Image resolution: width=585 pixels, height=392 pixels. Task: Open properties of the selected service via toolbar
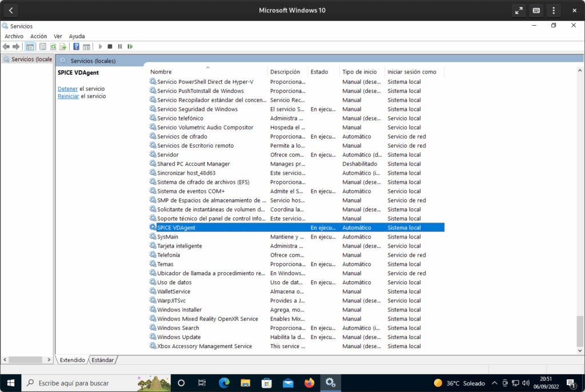43,46
